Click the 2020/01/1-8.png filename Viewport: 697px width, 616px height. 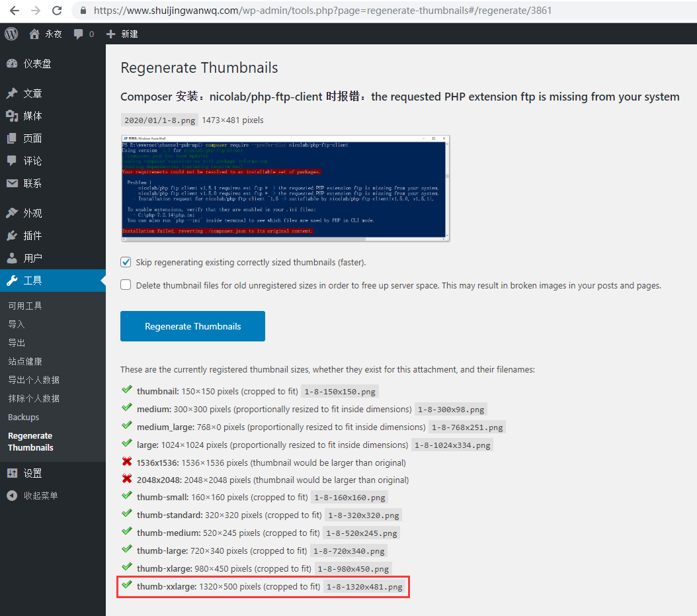(x=159, y=120)
